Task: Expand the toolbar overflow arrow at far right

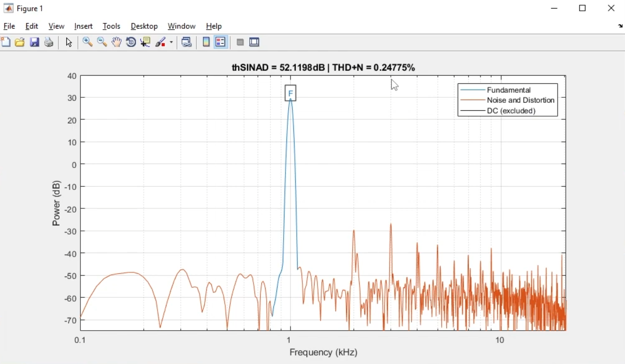Action: pos(620,26)
